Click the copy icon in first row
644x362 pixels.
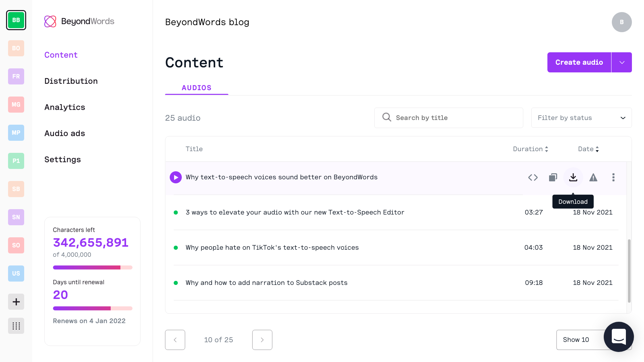pos(553,177)
